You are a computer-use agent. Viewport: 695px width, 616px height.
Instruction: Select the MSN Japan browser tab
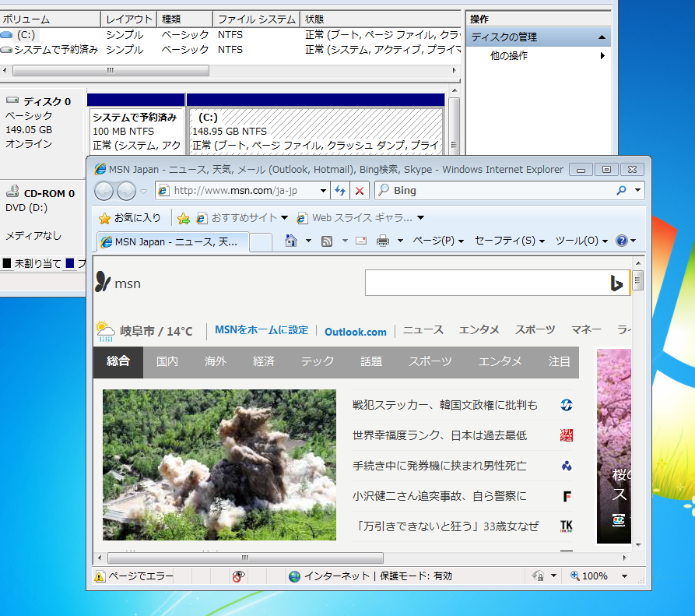click(x=173, y=241)
